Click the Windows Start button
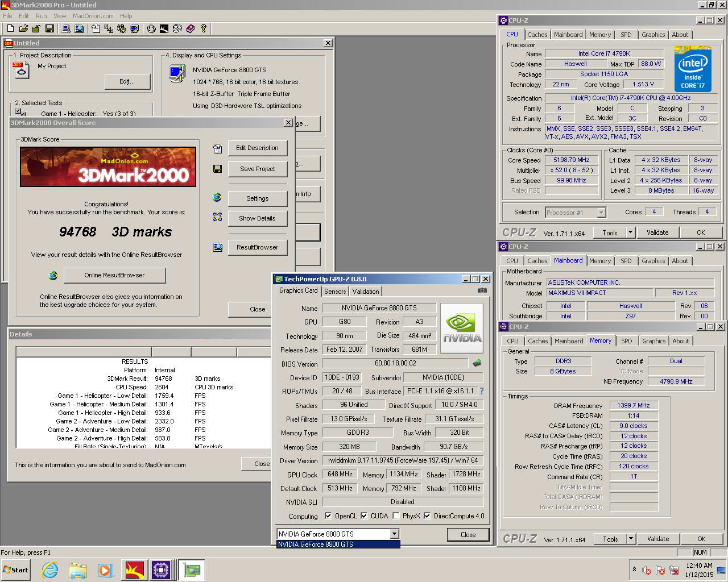 pyautogui.click(x=15, y=570)
